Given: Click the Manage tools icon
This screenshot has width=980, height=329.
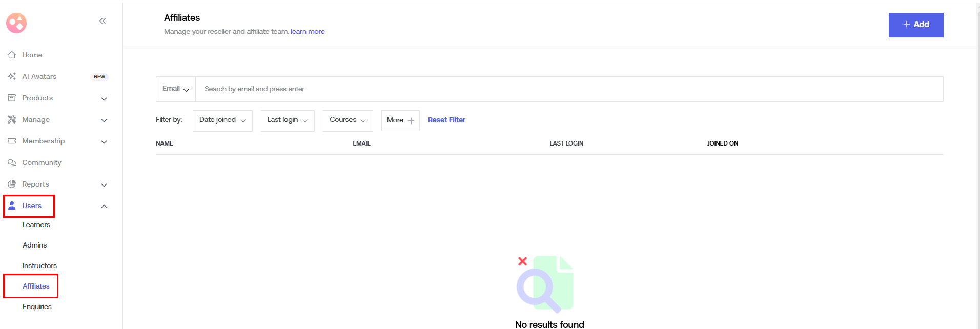Looking at the screenshot, I should tap(12, 119).
